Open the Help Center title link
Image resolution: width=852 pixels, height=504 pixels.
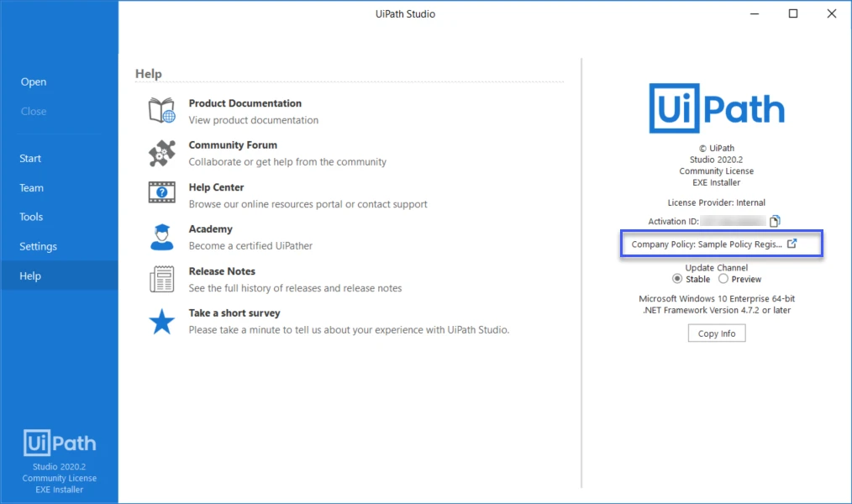click(216, 186)
